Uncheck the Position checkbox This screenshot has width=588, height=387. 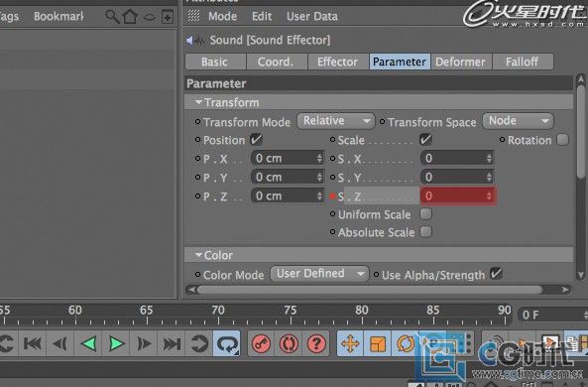tap(256, 140)
